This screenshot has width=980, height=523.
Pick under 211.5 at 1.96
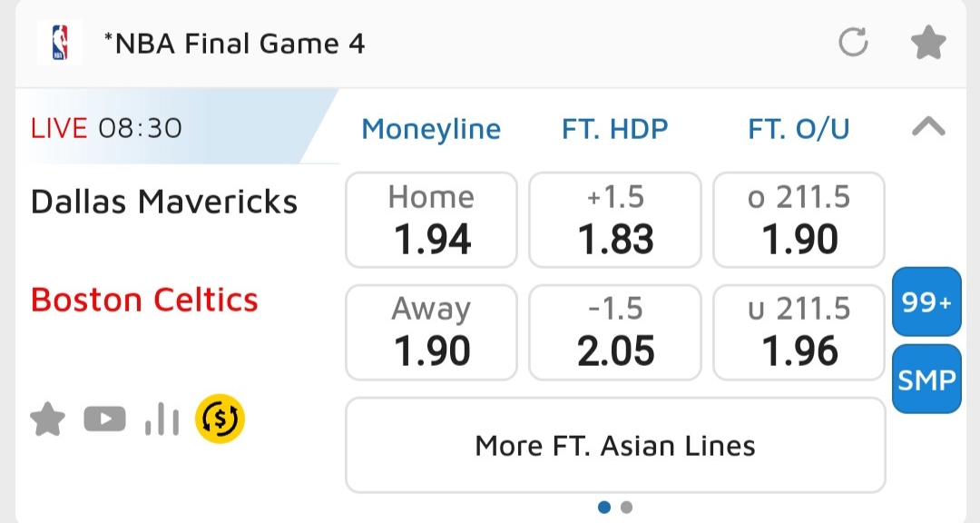[x=799, y=332]
